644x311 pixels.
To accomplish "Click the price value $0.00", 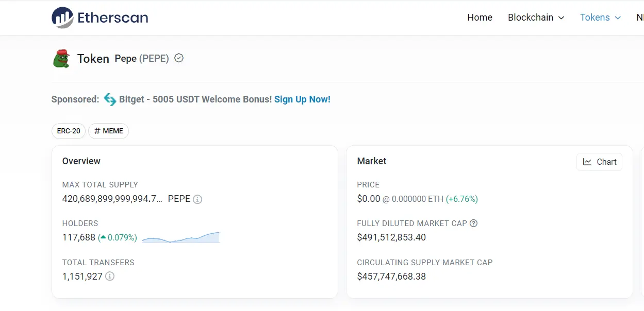I will [x=369, y=199].
